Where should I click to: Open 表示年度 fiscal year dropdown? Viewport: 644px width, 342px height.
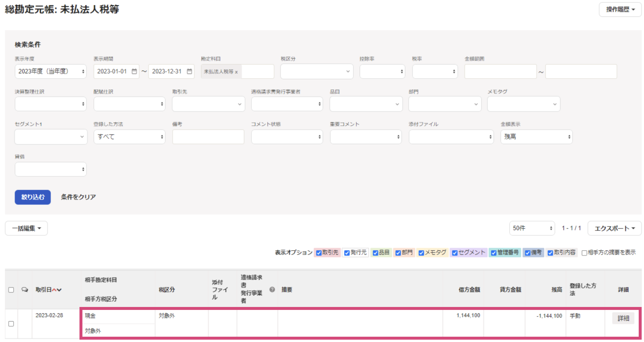click(x=51, y=72)
